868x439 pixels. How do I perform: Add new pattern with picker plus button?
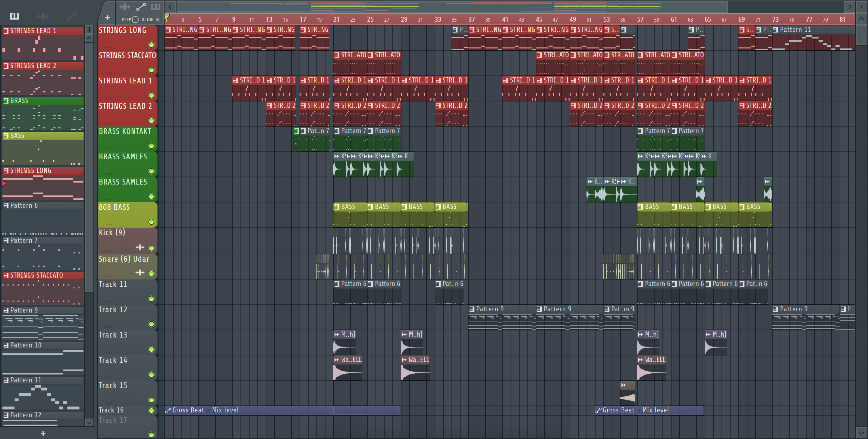43,433
